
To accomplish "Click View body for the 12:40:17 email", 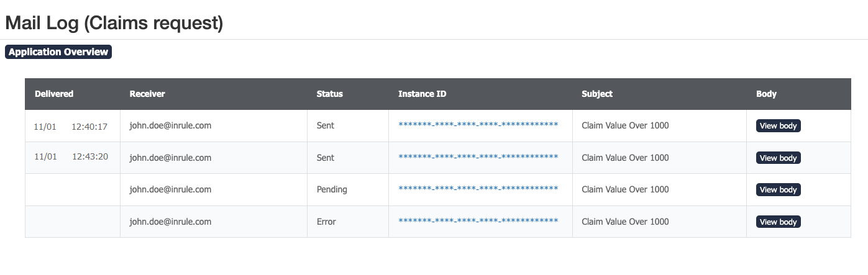I will click(x=778, y=126).
